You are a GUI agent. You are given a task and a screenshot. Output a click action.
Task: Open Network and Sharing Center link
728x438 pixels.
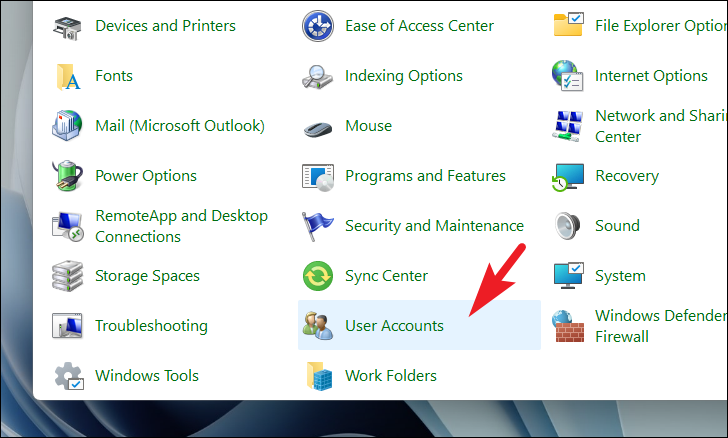pyautogui.click(x=661, y=126)
